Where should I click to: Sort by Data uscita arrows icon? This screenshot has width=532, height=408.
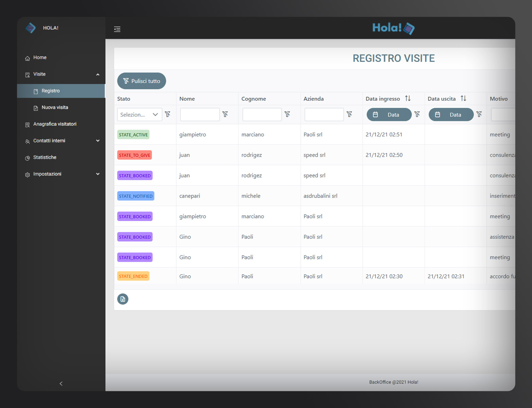coord(463,99)
